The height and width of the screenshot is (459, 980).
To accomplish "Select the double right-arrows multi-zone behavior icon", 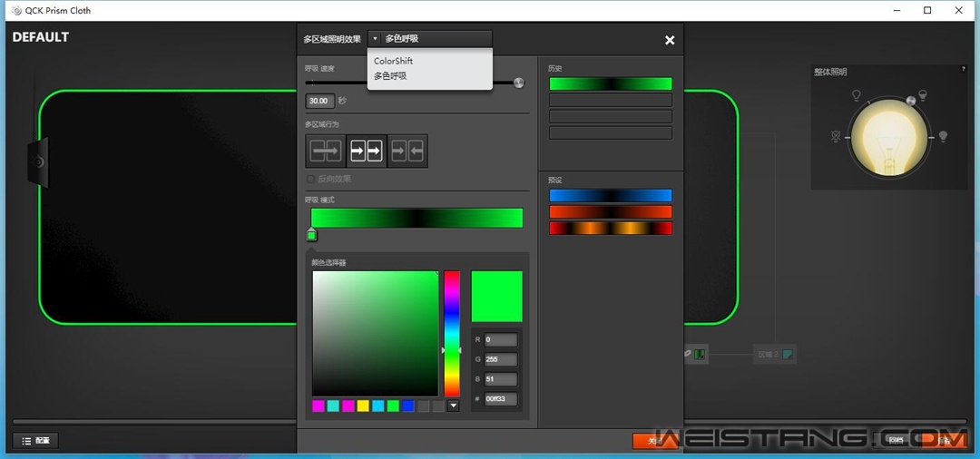I will [x=367, y=151].
